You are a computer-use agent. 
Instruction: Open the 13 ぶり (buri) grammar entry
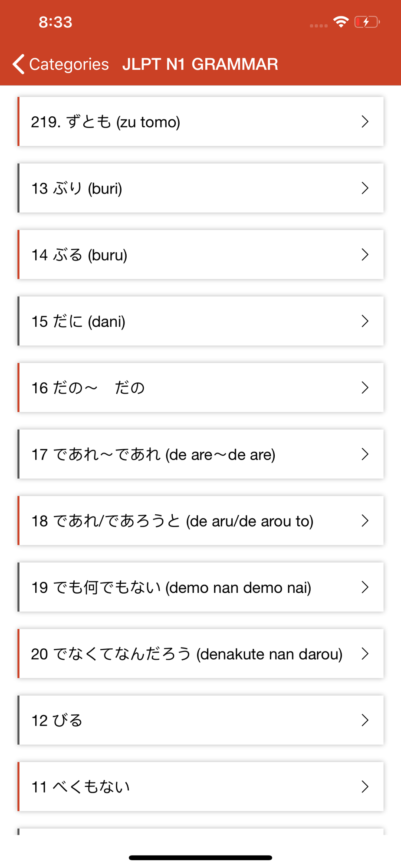click(200, 188)
